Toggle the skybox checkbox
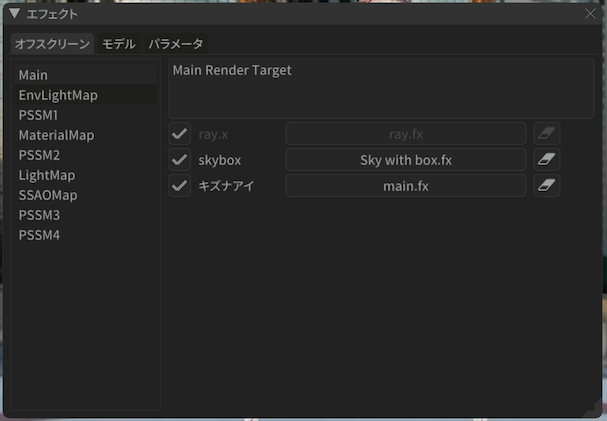This screenshot has width=607, height=421. point(179,160)
